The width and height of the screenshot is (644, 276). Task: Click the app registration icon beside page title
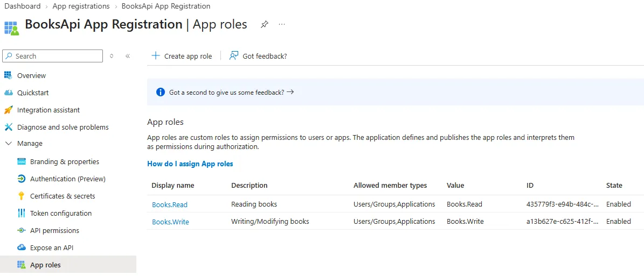pos(11,28)
